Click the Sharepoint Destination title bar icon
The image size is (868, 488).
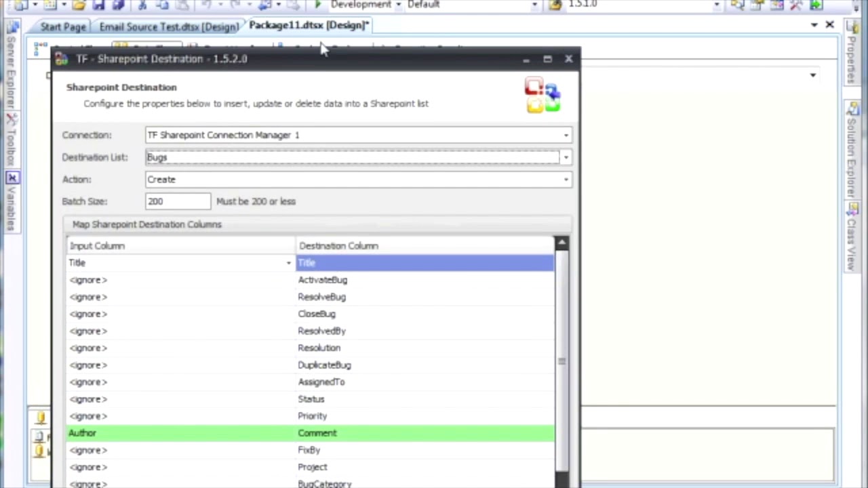(x=62, y=59)
